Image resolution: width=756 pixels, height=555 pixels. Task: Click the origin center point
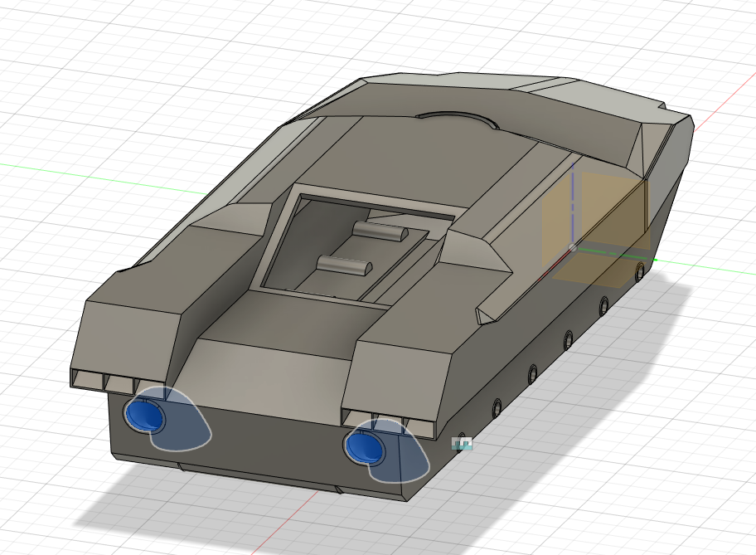pyautogui.click(x=573, y=247)
